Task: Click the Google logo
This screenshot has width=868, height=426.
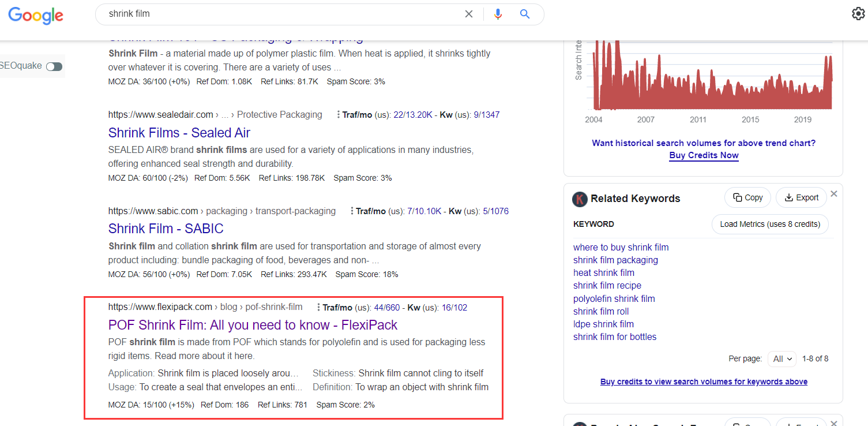Action: 36,15
